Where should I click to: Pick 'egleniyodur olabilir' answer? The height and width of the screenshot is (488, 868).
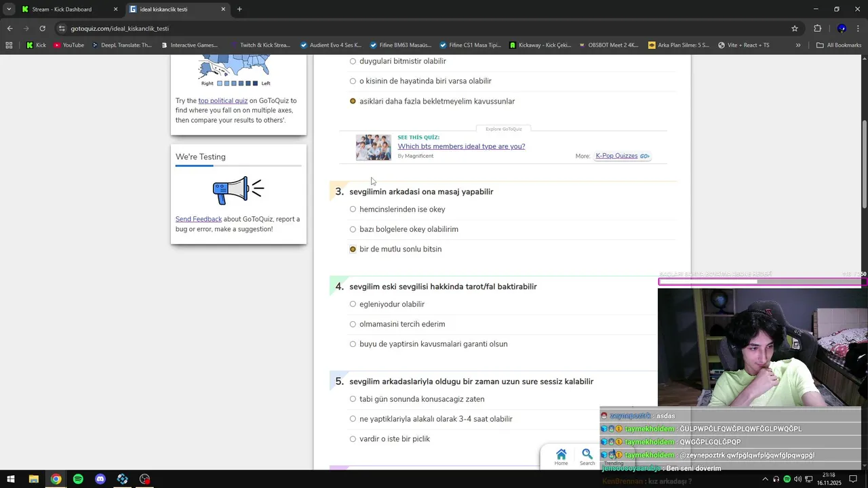click(353, 304)
